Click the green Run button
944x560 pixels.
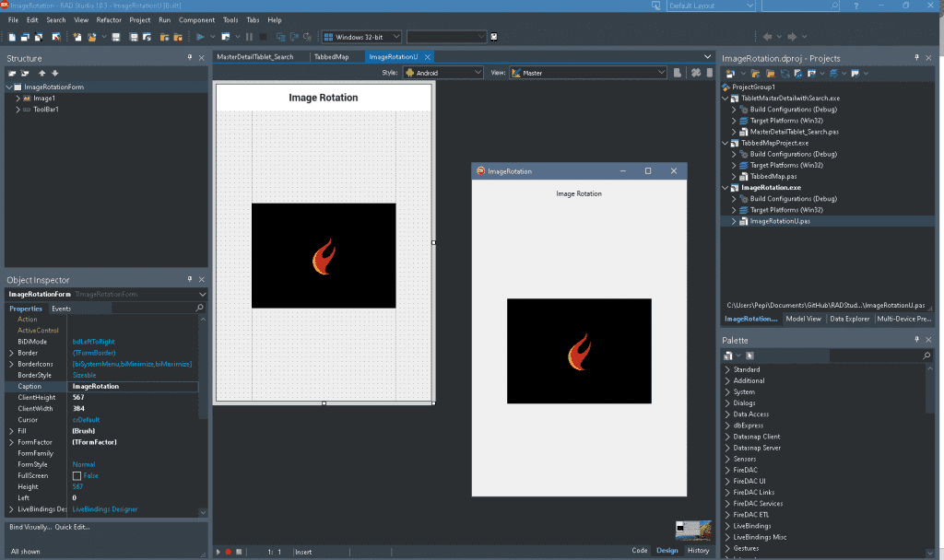tap(200, 37)
